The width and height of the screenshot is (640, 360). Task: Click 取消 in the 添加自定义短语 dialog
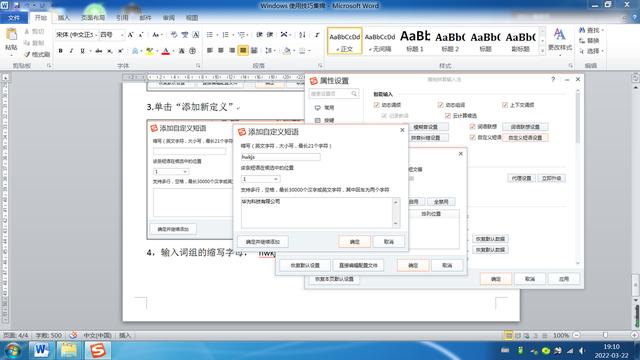pyautogui.click(x=389, y=242)
